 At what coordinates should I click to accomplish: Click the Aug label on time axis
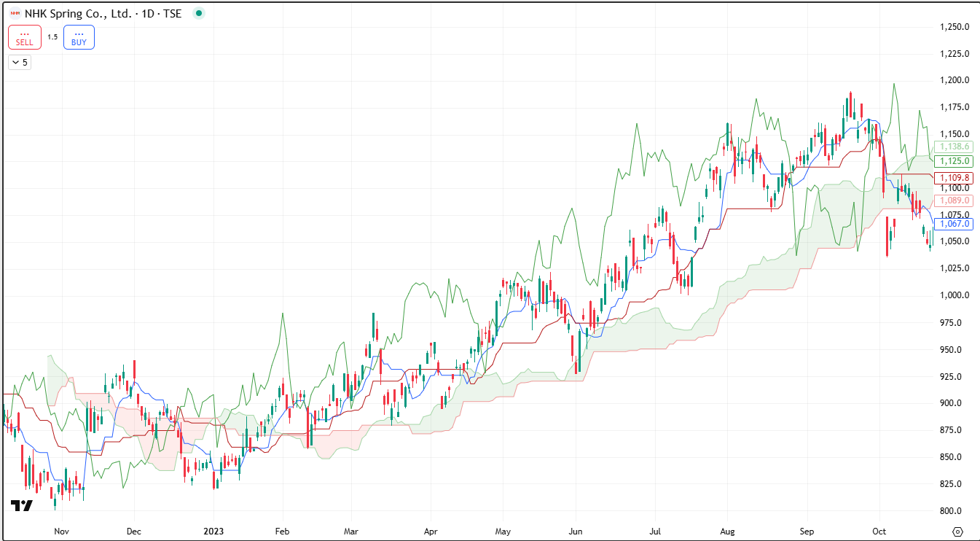(726, 532)
